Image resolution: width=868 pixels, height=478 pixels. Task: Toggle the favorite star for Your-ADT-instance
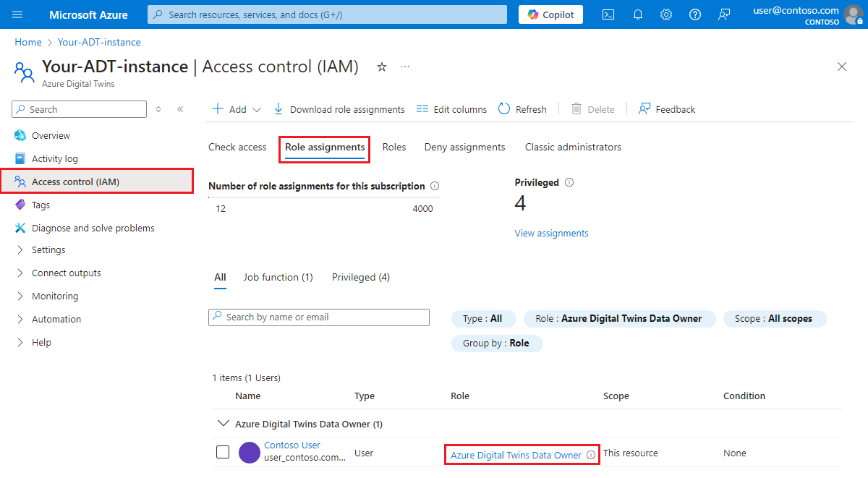click(x=381, y=67)
